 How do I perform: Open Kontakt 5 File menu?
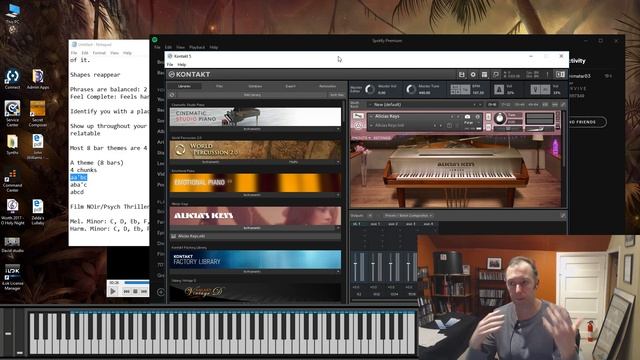tap(170, 64)
